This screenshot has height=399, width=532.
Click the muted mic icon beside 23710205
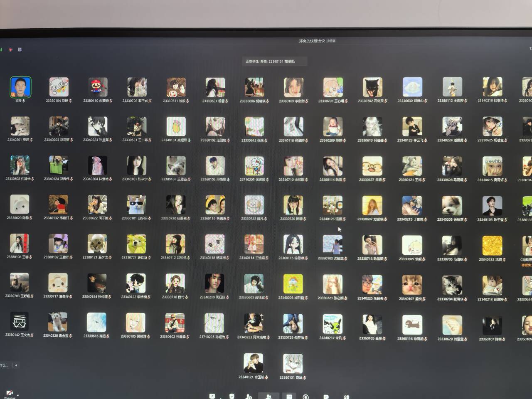click(x=267, y=180)
